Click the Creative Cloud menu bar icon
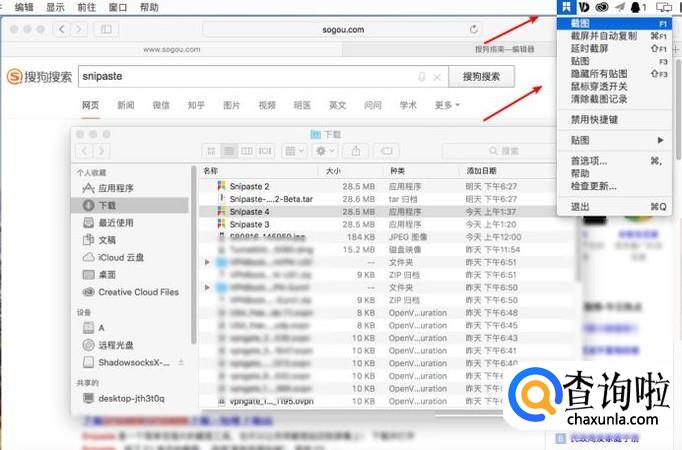This screenshot has width=682, height=450. tap(602, 7)
